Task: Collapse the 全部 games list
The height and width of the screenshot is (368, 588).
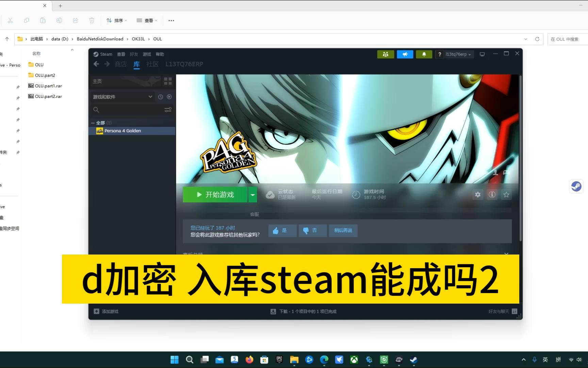Action: (93, 123)
